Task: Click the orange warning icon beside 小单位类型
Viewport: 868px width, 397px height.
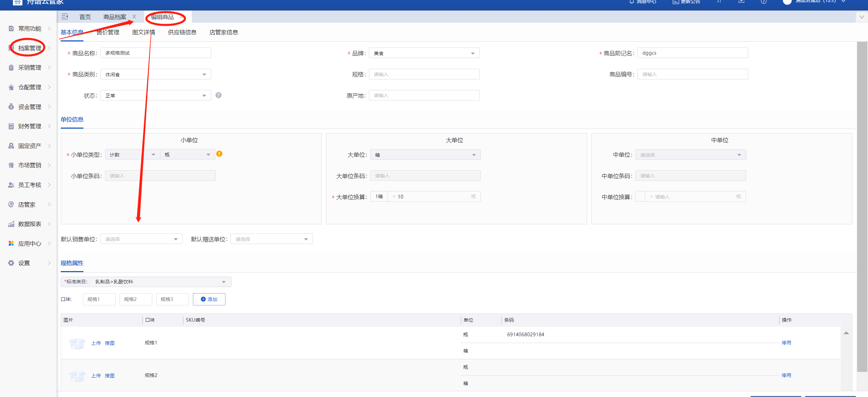Action: [x=219, y=154]
